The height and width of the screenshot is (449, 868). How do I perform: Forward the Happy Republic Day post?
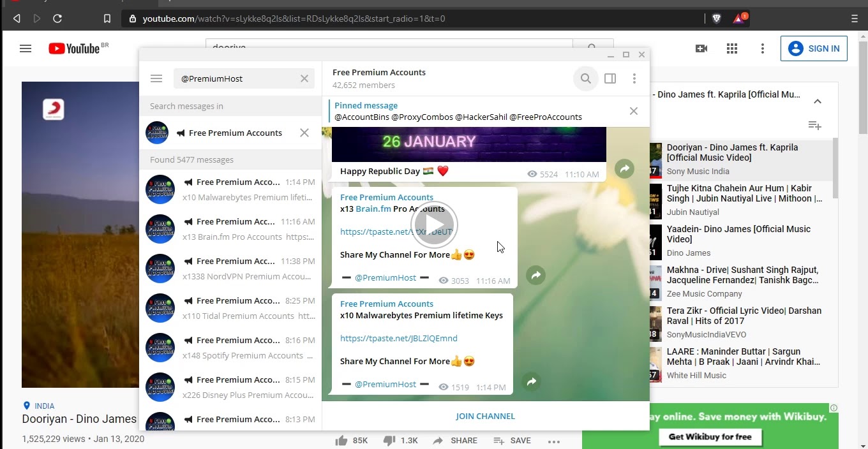pos(625,168)
